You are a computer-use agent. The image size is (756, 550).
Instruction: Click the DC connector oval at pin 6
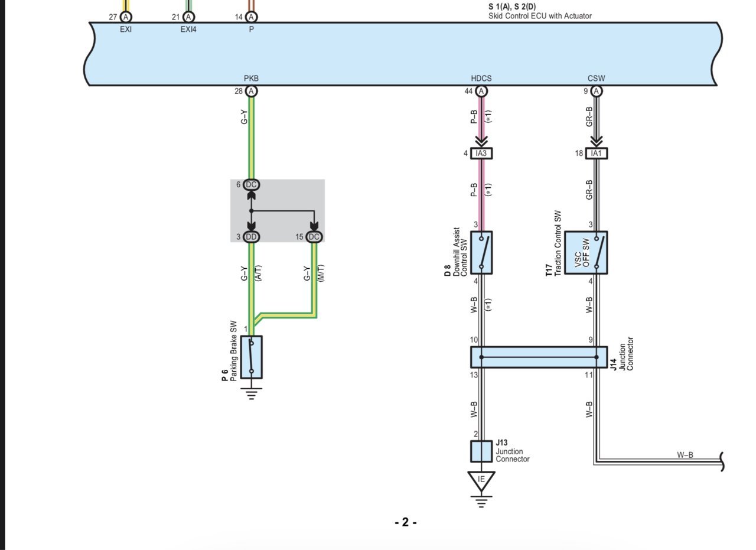pyautogui.click(x=252, y=184)
